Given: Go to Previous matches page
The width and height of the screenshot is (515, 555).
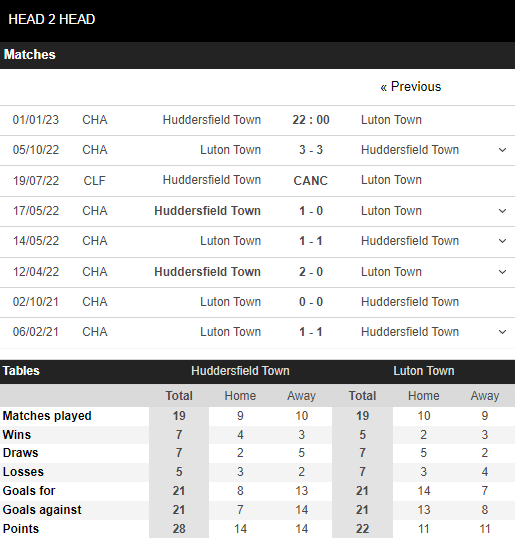Looking at the screenshot, I should pos(411,87).
